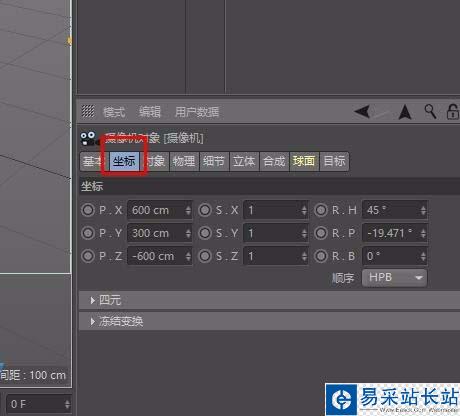
Task: Click the R.P spinner arrows
Action: click(x=423, y=233)
